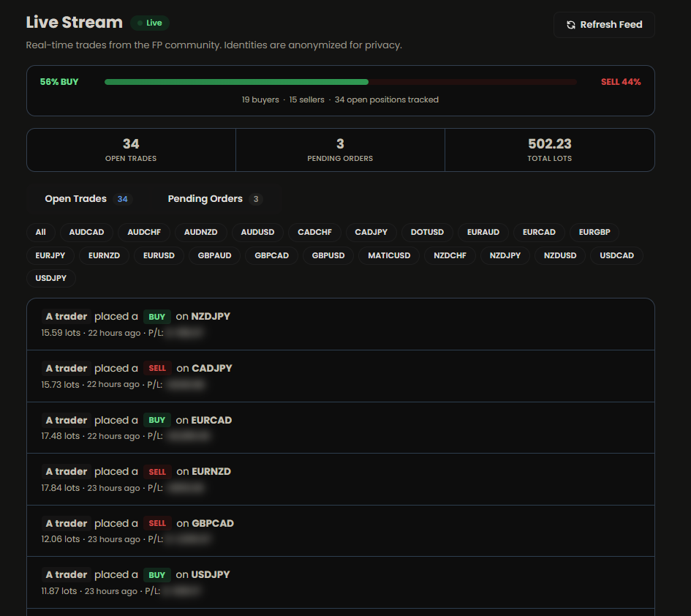Select the green BUY badge on NZDJPY trade

tap(156, 317)
